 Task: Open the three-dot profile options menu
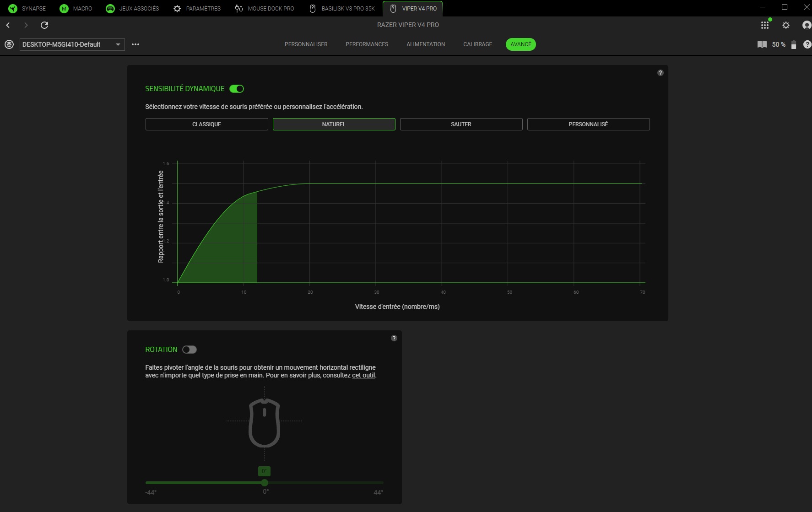[x=135, y=44]
